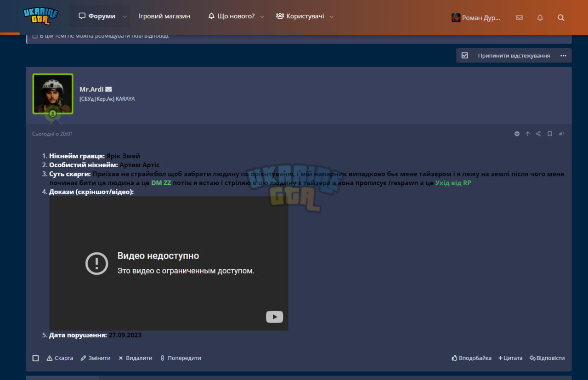Expand the Користувачі dropdown chevron
Screen dimensions: 588x380
(x=332, y=17)
